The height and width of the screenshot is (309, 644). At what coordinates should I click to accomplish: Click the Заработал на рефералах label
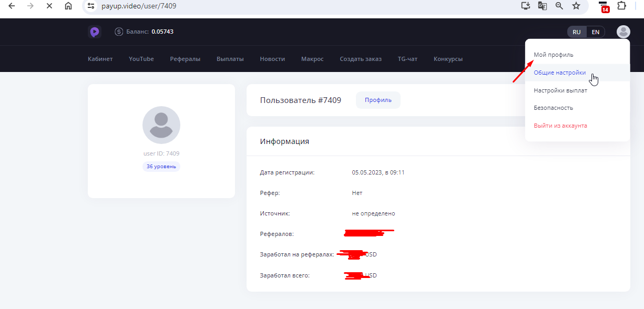[297, 254]
